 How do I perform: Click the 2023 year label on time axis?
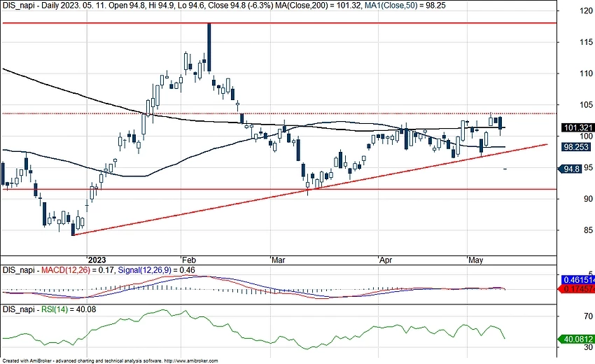click(x=97, y=260)
